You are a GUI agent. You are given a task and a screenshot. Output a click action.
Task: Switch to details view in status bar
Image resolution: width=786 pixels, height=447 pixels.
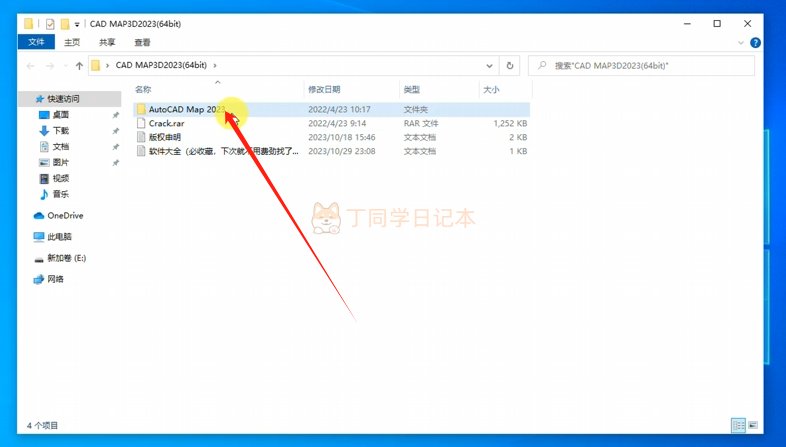pos(738,425)
